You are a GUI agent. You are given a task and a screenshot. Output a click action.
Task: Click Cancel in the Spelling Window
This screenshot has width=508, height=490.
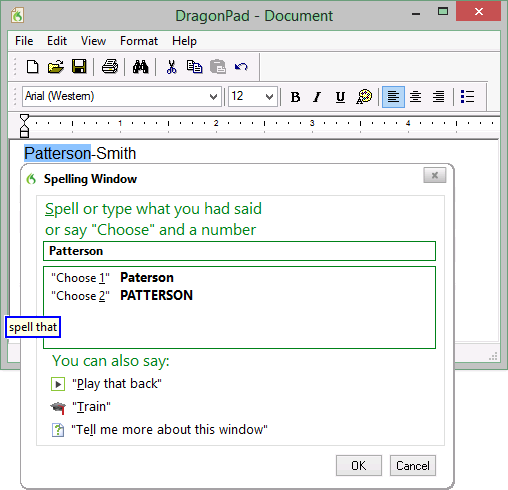(413, 466)
